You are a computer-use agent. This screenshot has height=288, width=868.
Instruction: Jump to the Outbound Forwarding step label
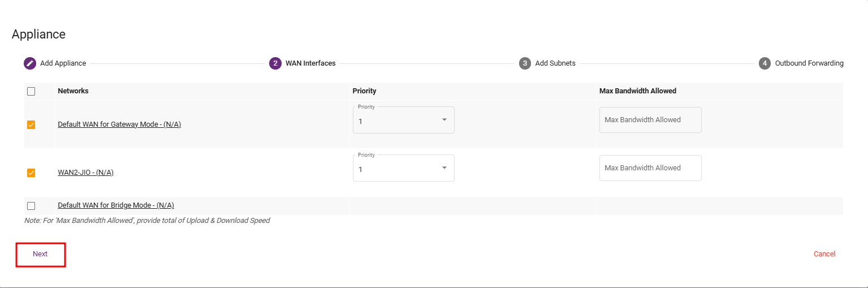(x=809, y=63)
